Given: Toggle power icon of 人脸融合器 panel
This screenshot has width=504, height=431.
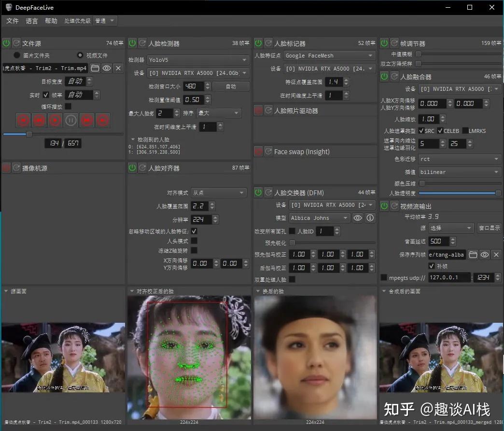Looking at the screenshot, I should pos(384,76).
